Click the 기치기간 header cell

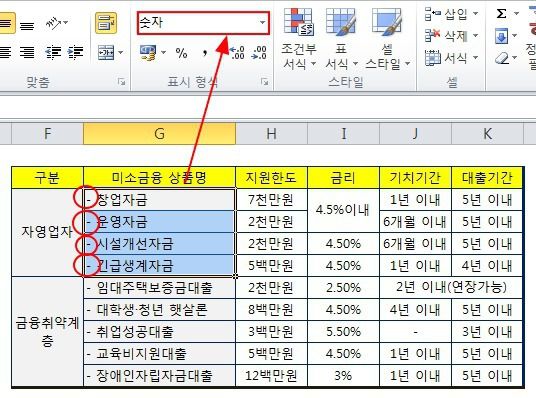pyautogui.click(x=415, y=178)
